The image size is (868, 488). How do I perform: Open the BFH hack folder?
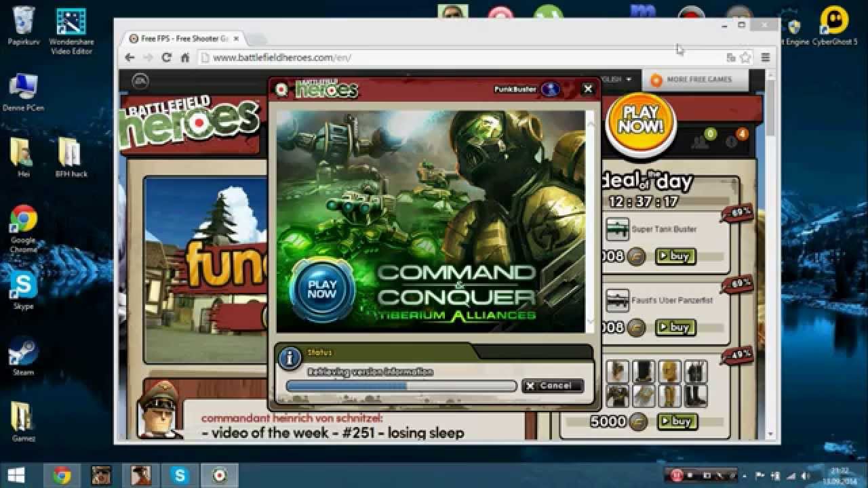pyautogui.click(x=71, y=157)
